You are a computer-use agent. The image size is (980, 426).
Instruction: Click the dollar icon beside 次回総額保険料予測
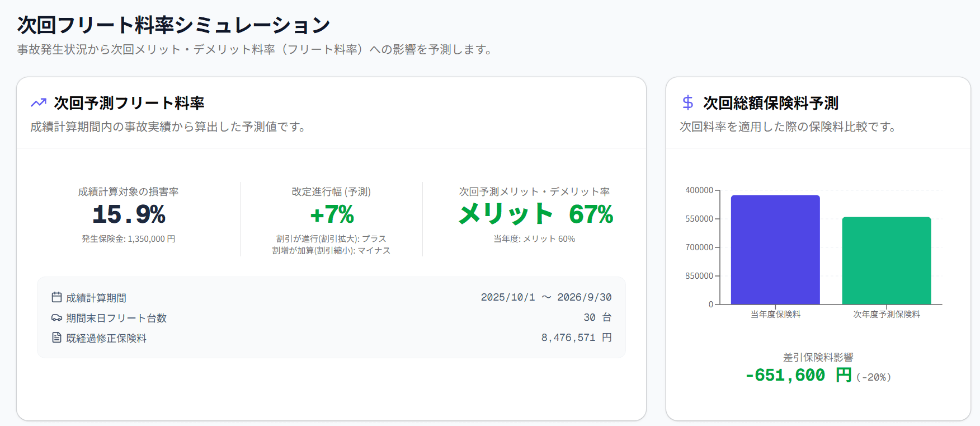(688, 103)
